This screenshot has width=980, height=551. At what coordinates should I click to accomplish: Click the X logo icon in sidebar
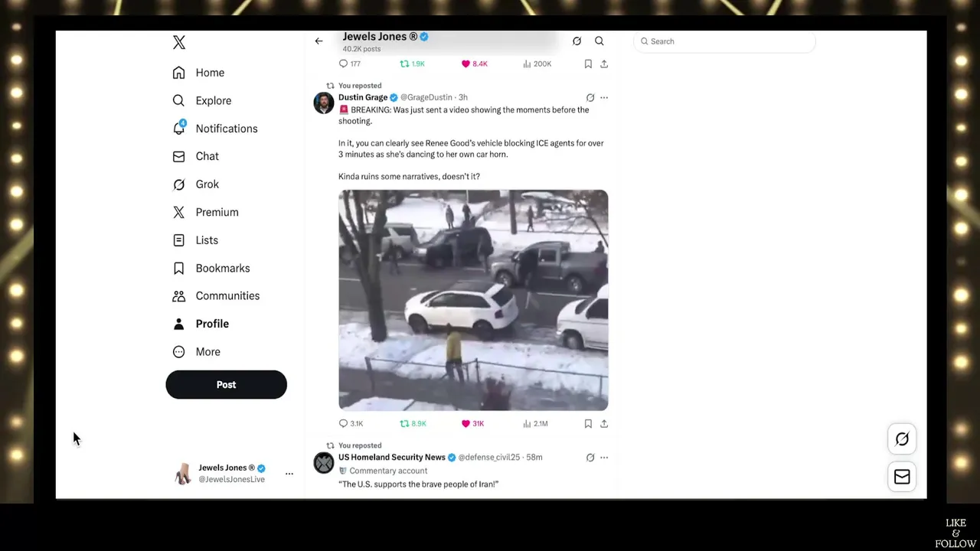click(x=179, y=43)
